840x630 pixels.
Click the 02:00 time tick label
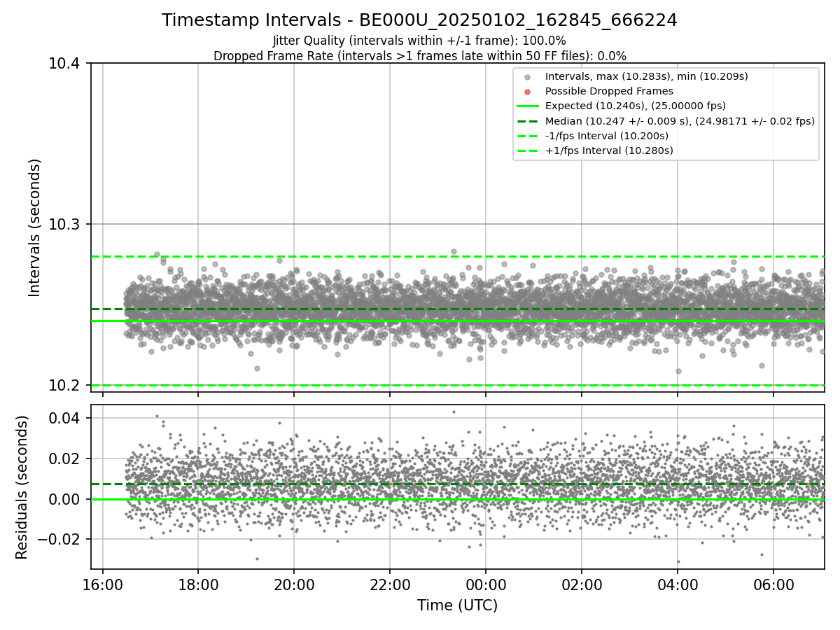(582, 584)
